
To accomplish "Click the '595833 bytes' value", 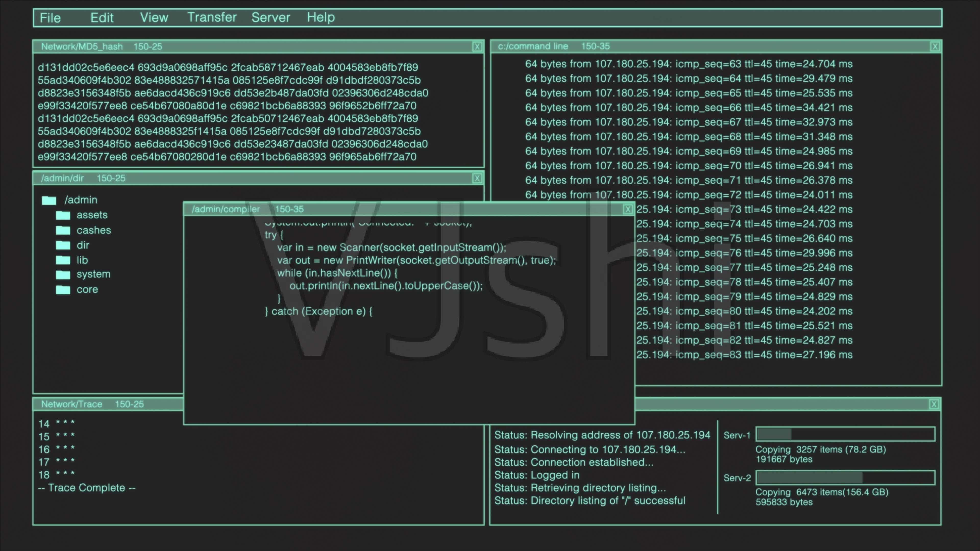I will pos(784,502).
